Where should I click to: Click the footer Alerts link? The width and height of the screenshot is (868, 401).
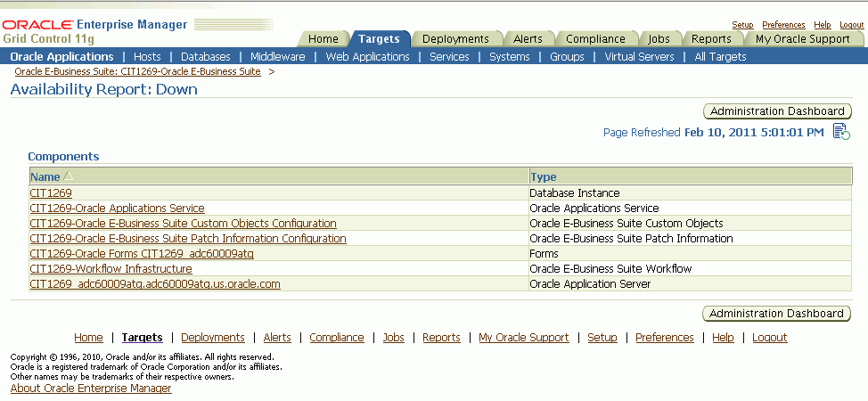click(277, 338)
